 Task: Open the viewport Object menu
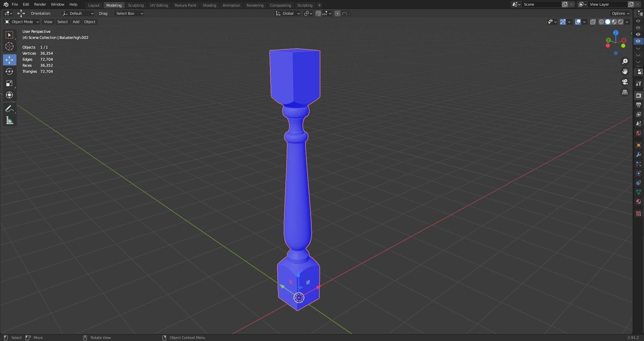click(90, 22)
